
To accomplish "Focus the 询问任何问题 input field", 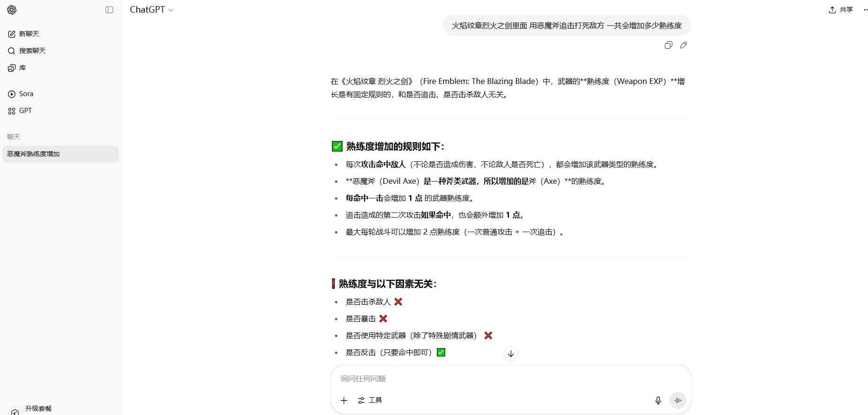I will [x=510, y=378].
